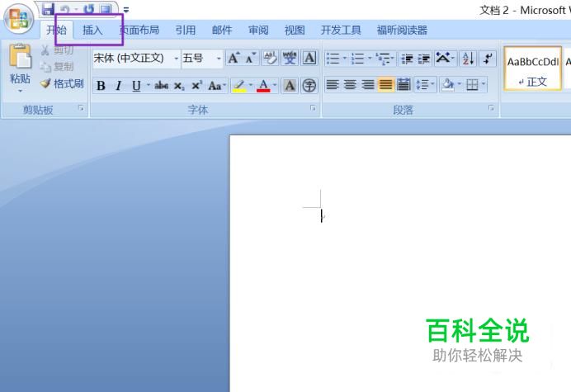Screen dimensions: 571x392
Task: Open line spacing options
Action: pos(422,84)
